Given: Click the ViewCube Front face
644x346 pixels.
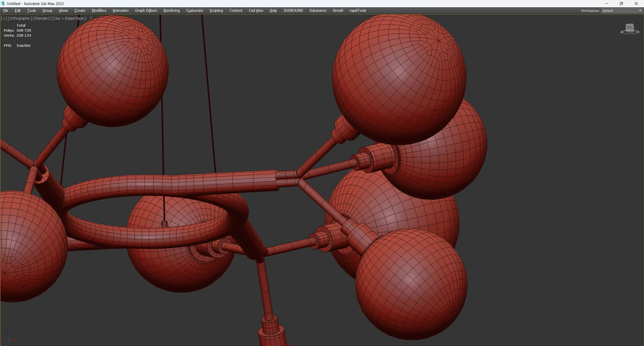Looking at the screenshot, I should point(629,27).
